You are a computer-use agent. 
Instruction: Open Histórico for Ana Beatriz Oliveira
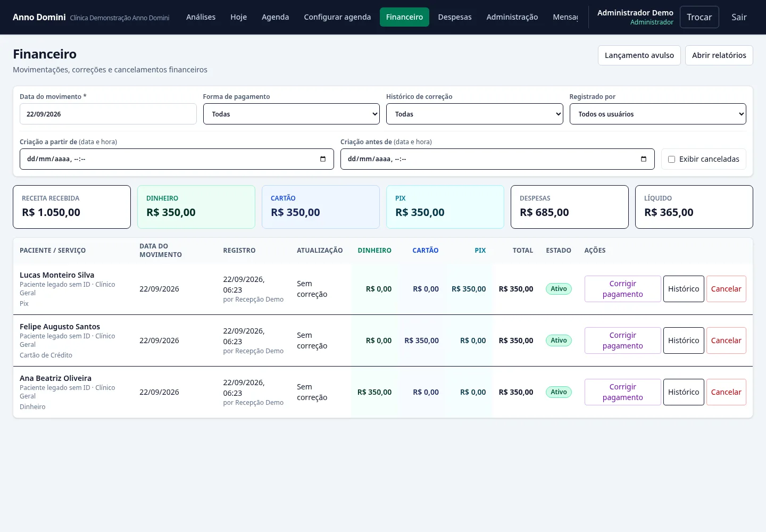click(x=684, y=392)
